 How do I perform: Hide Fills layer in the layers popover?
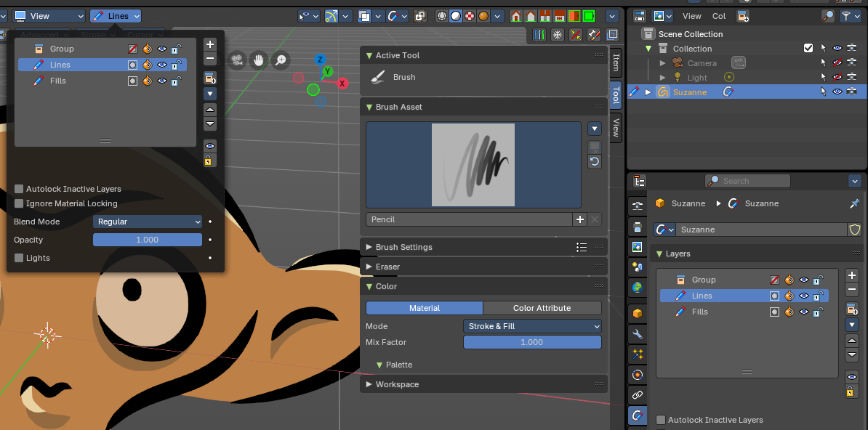(x=161, y=81)
